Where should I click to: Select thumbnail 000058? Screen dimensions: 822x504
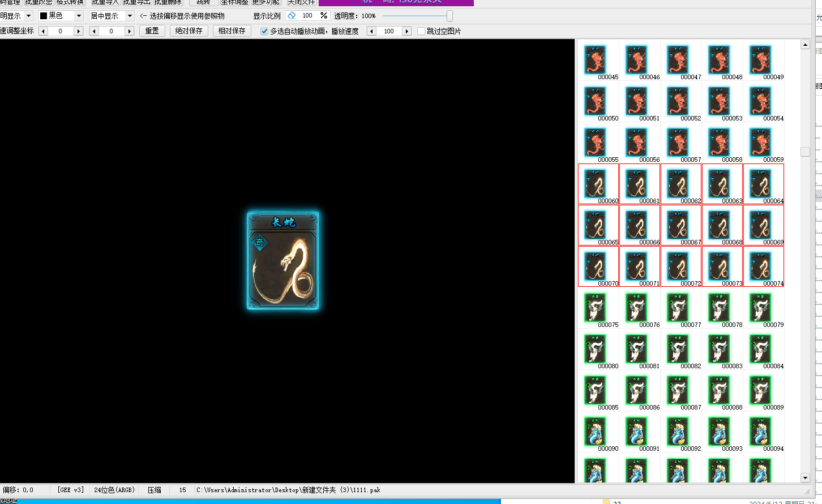click(x=722, y=143)
